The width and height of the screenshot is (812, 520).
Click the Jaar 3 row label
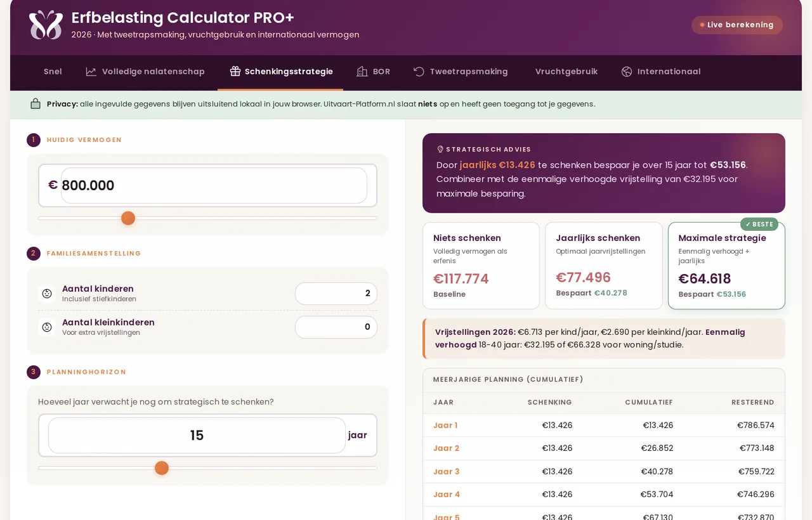tap(447, 472)
